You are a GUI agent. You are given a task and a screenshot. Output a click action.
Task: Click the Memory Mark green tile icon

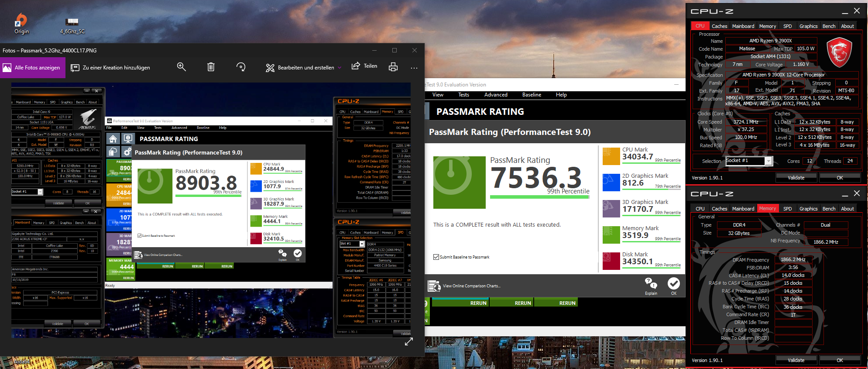(x=611, y=235)
